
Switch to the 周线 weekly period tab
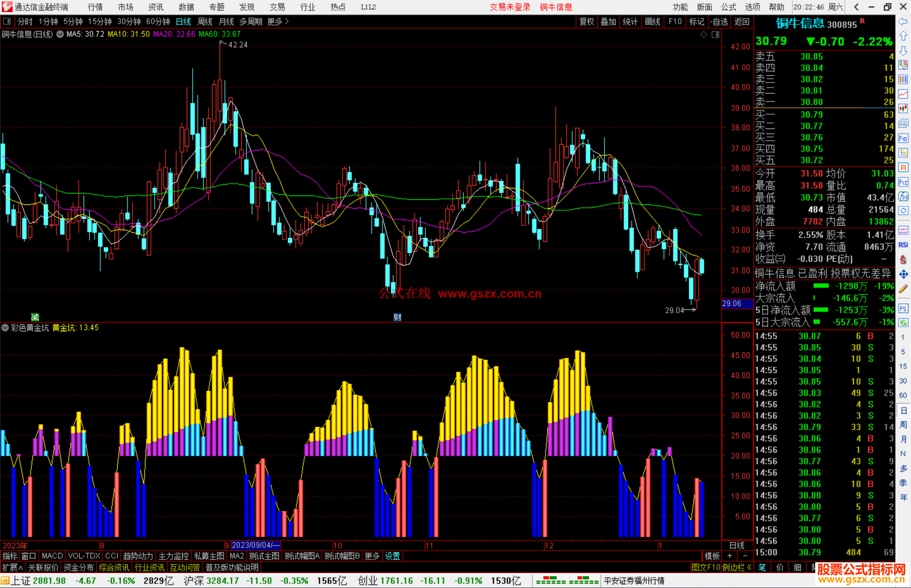click(x=205, y=21)
